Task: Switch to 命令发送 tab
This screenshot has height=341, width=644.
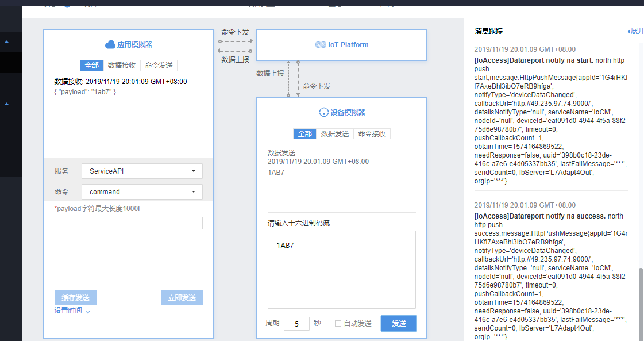Action: tap(159, 66)
